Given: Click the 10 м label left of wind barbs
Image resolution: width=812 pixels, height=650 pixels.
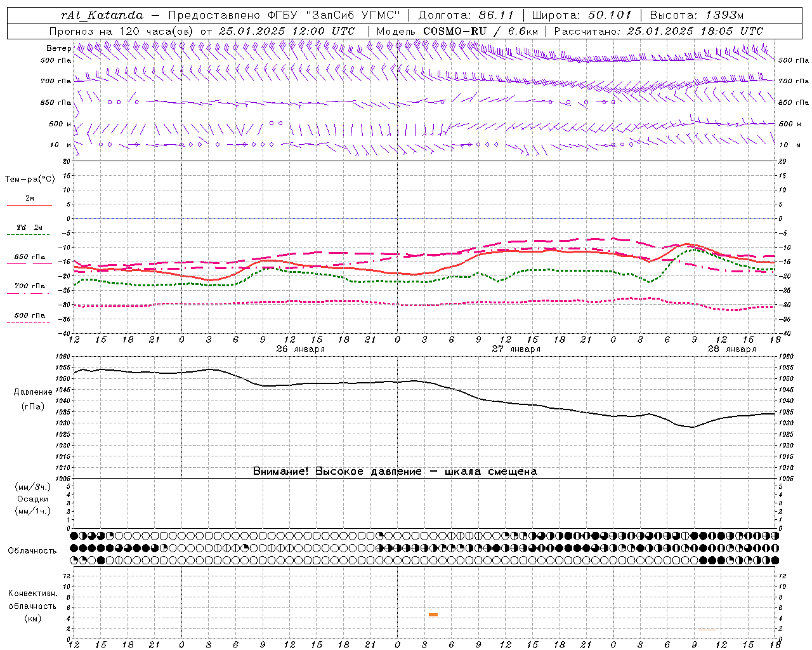Looking at the screenshot, I should (x=61, y=145).
